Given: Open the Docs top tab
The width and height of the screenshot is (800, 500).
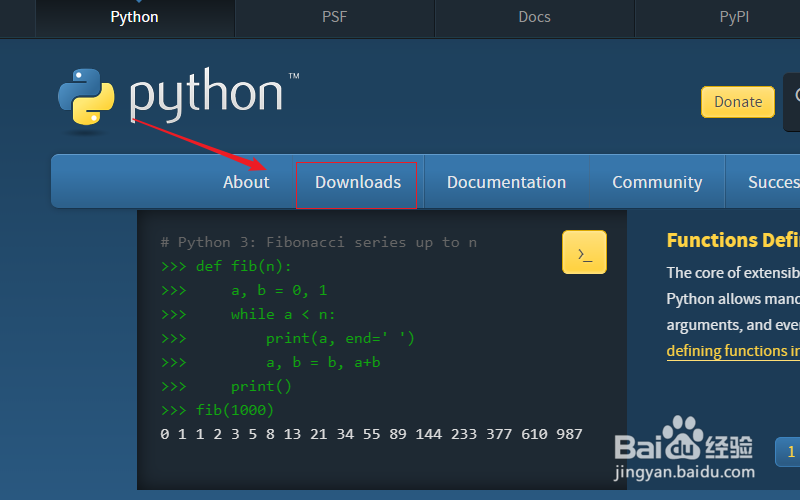Looking at the screenshot, I should click(x=534, y=17).
